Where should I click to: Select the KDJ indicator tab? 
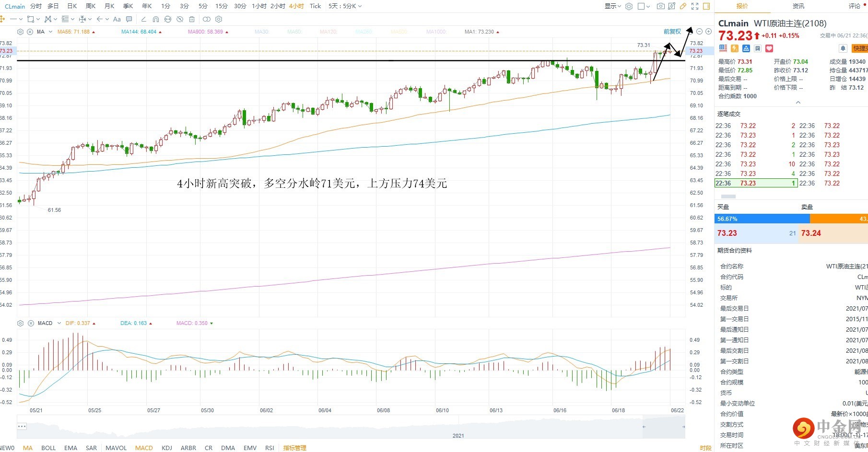click(167, 448)
